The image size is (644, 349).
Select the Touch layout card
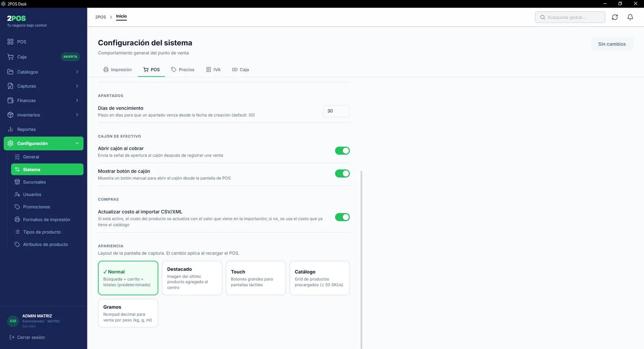pyautogui.click(x=256, y=278)
